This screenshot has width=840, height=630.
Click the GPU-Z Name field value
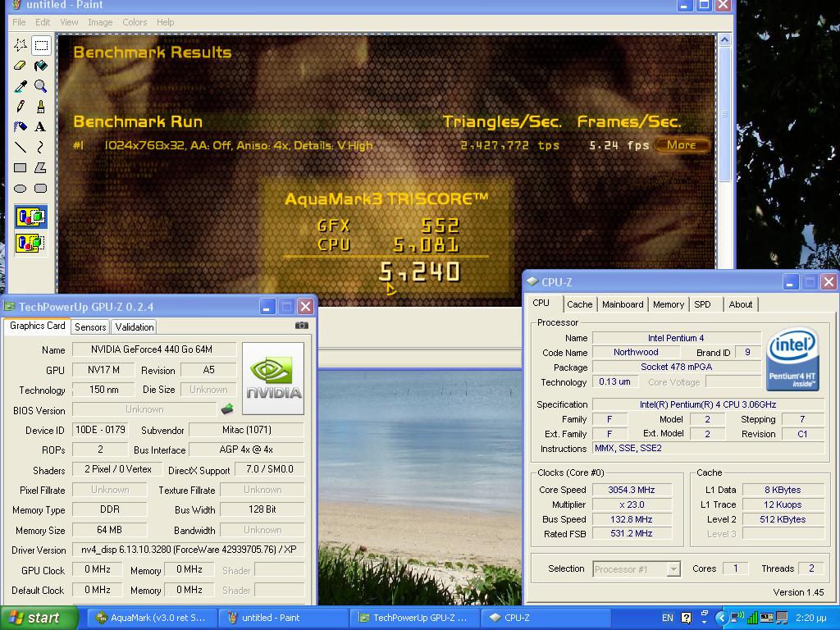coord(153,349)
